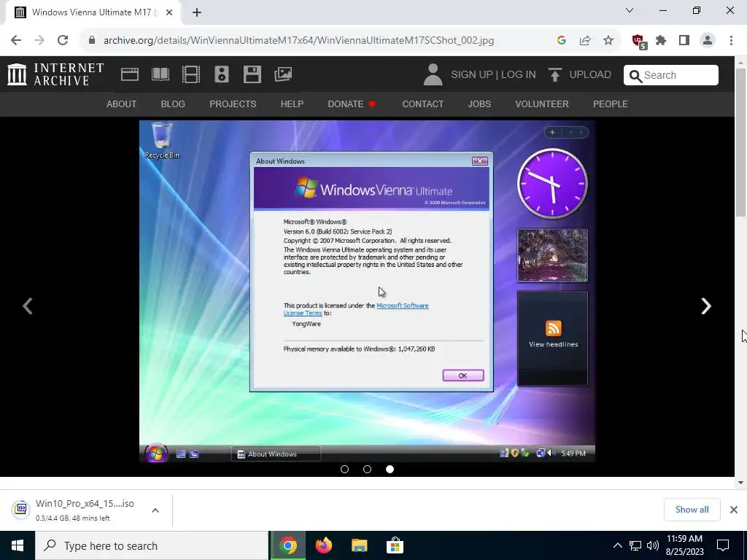Image resolution: width=747 pixels, height=560 pixels.
Task: Open the Texts book icon
Action: (160, 74)
